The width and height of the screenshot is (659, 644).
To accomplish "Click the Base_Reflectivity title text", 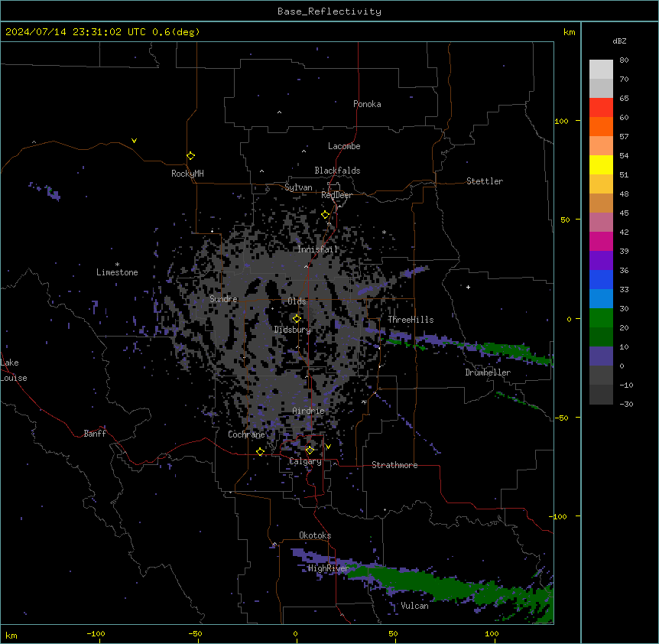I will coord(329,11).
